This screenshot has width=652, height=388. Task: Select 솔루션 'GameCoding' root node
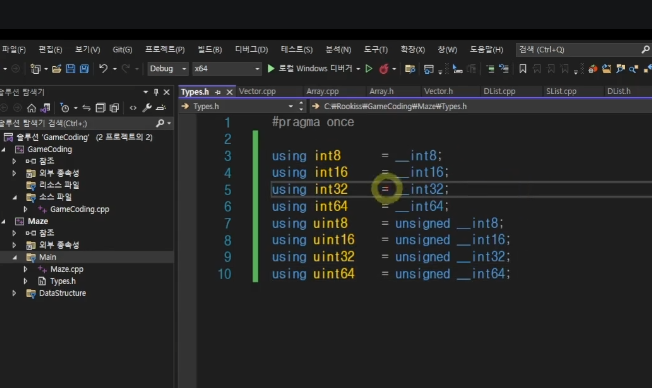click(84, 137)
